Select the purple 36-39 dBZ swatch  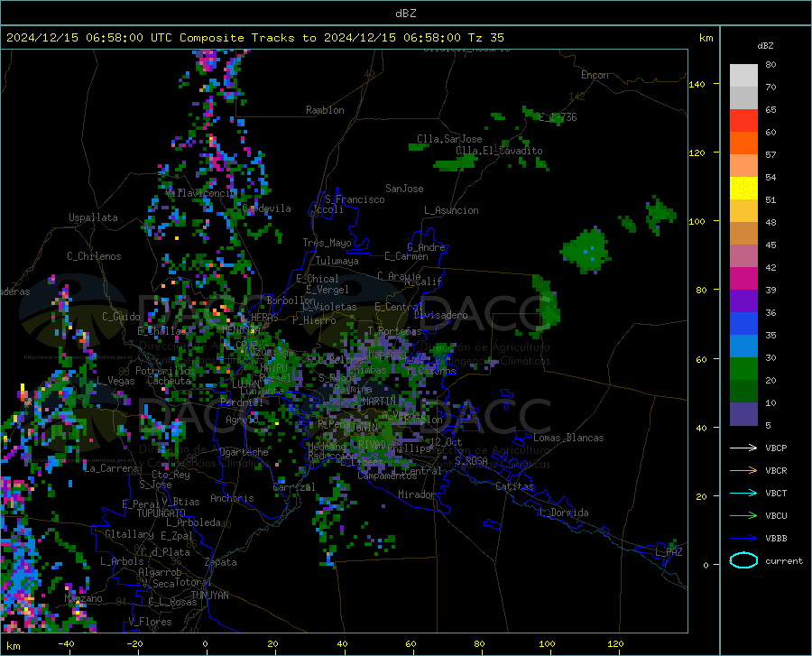pyautogui.click(x=743, y=301)
